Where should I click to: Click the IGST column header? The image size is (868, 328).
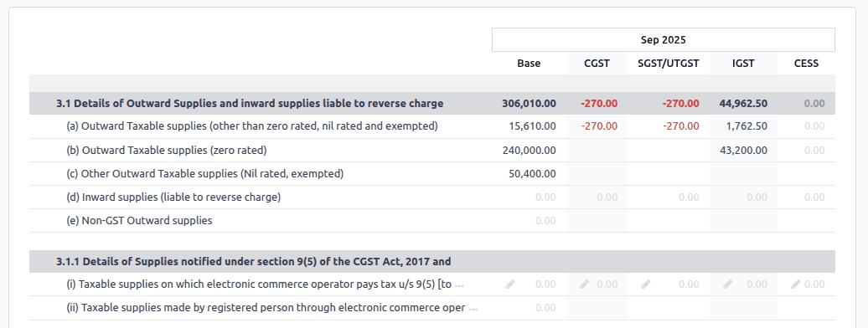pos(743,63)
